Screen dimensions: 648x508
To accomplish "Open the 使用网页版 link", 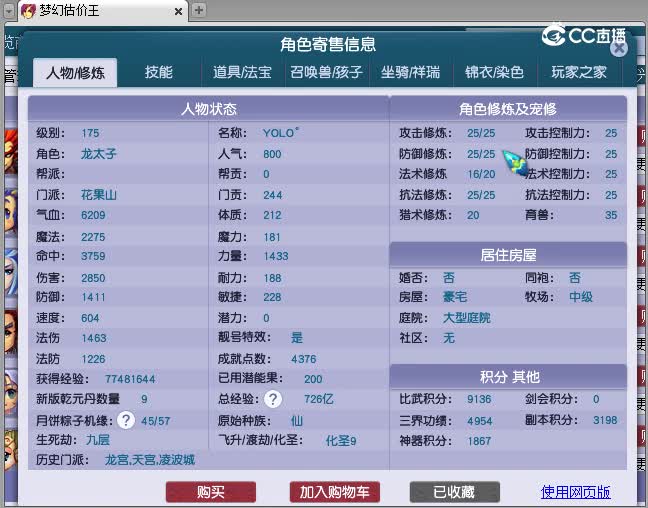I will (576, 492).
